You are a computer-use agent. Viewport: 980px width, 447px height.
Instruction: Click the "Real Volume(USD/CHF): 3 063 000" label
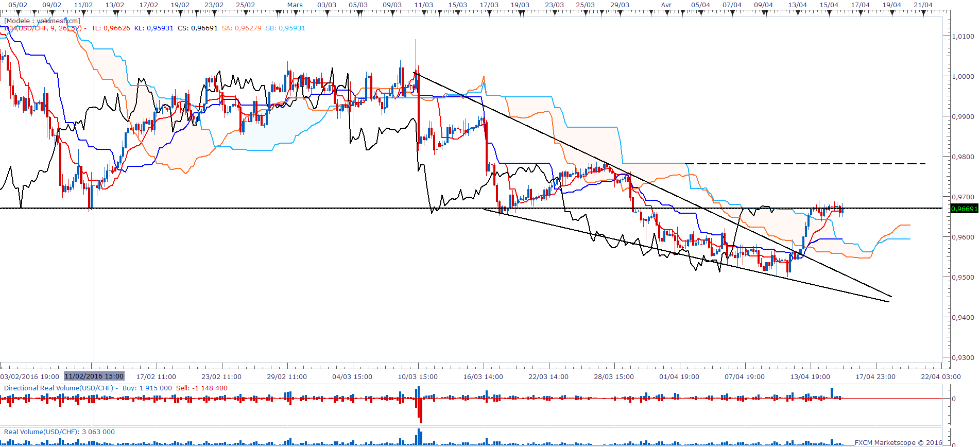pyautogui.click(x=60, y=432)
